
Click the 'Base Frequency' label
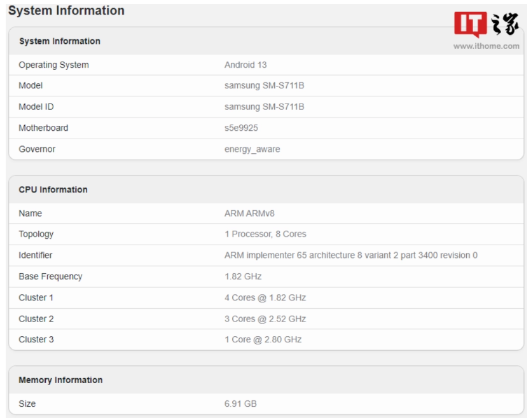coord(50,276)
